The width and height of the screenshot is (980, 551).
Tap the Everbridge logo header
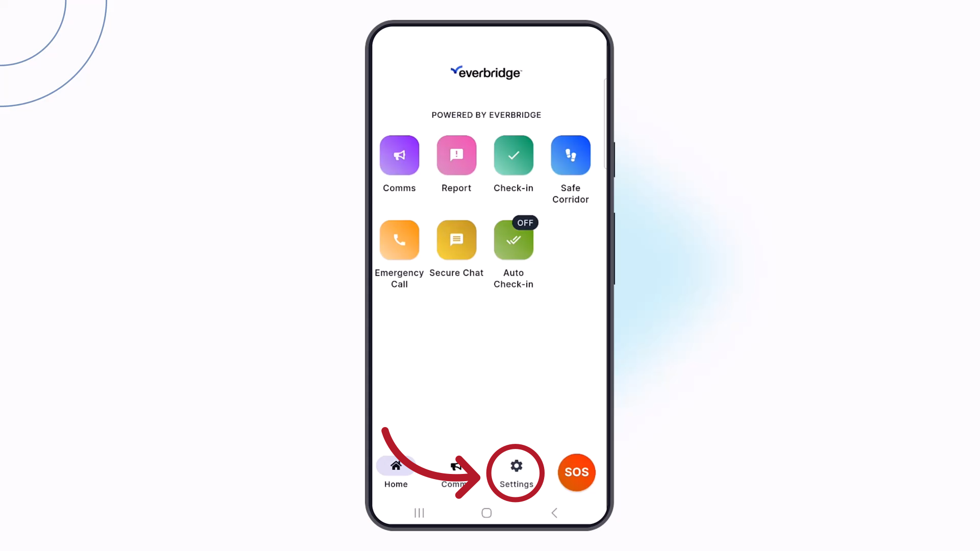(x=486, y=72)
